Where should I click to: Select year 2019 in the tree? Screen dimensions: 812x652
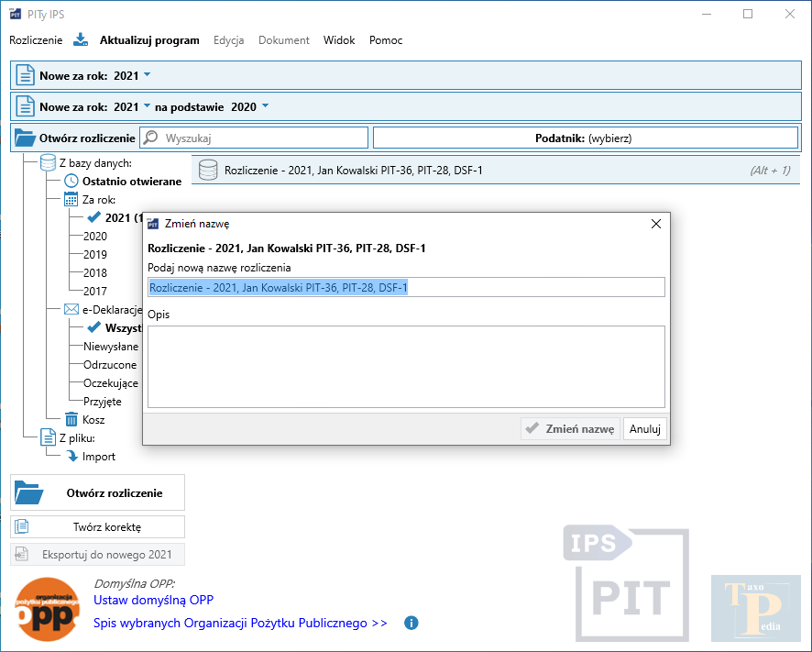pyautogui.click(x=95, y=255)
